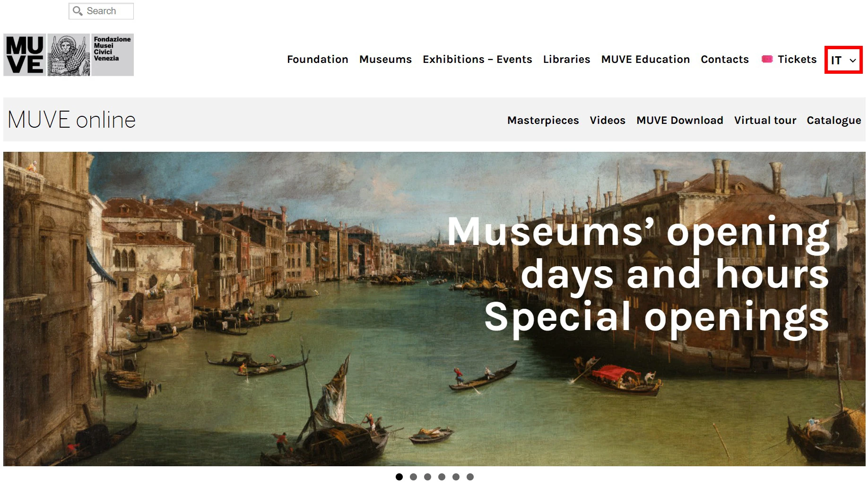Switch to the second carousel slide dot
The width and height of the screenshot is (868, 488).
pyautogui.click(x=413, y=477)
